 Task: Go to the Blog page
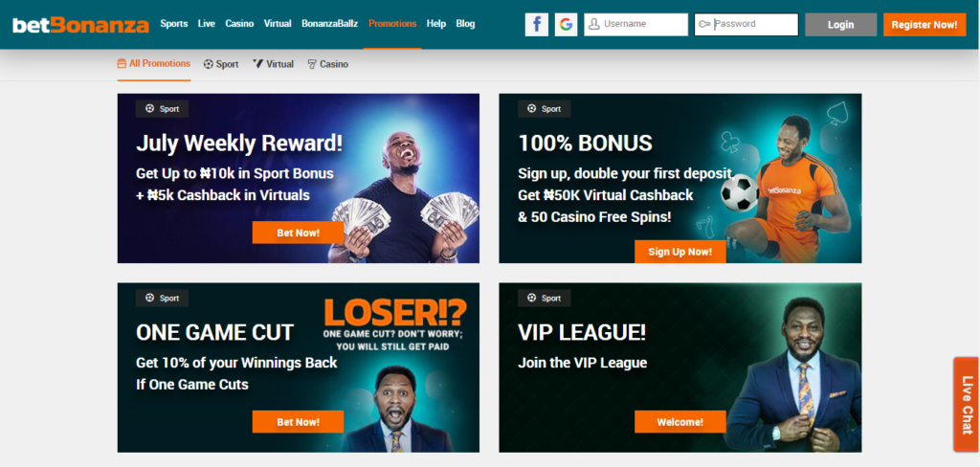click(x=466, y=24)
